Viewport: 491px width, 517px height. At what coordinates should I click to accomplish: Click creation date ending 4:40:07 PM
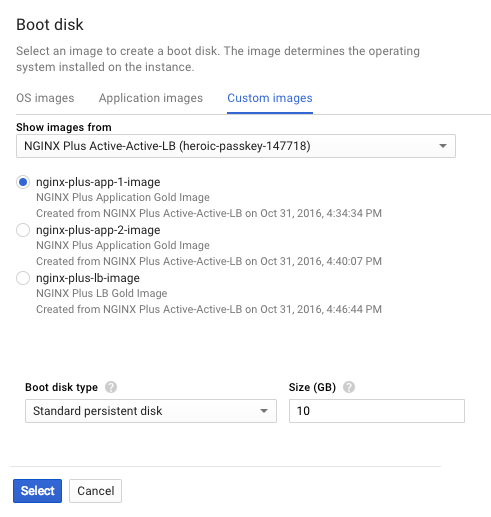point(209,261)
